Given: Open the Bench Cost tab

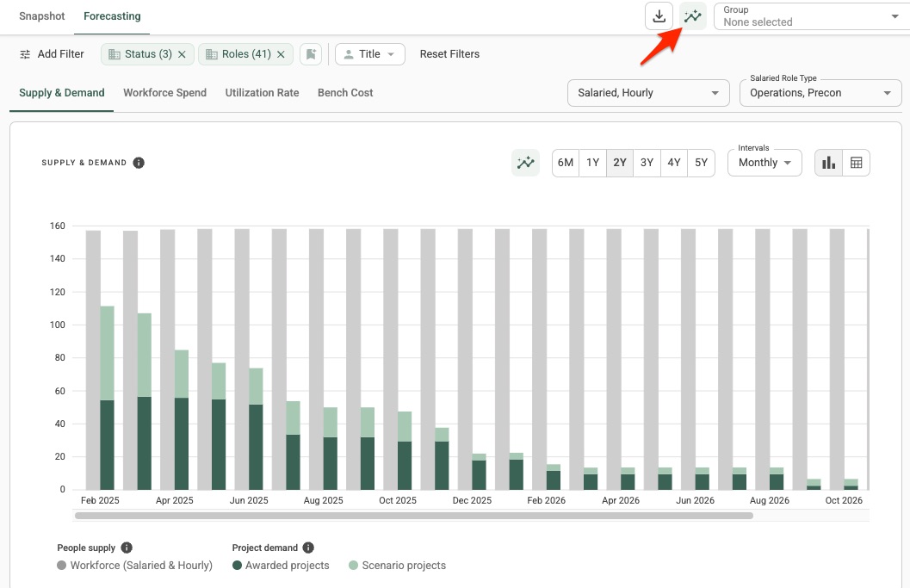Looking at the screenshot, I should click(345, 93).
